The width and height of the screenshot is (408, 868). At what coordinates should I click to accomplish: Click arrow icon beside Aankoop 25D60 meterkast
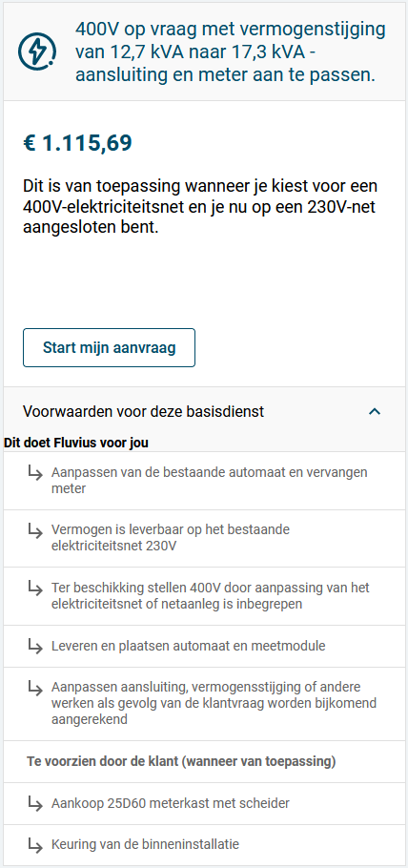click(x=35, y=803)
